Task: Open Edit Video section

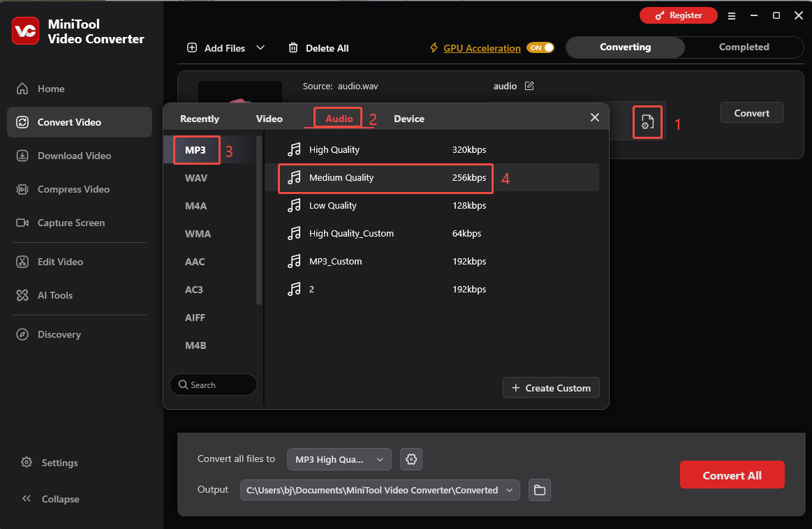Action: (49, 262)
